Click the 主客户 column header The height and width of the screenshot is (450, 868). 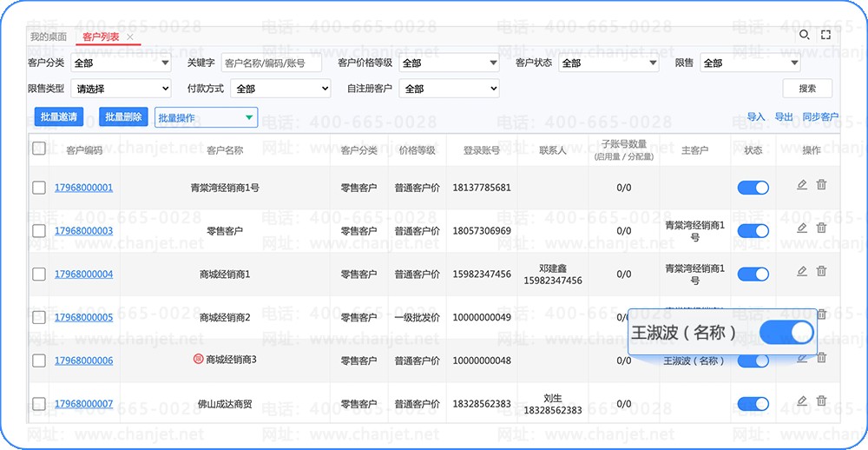[694, 150]
